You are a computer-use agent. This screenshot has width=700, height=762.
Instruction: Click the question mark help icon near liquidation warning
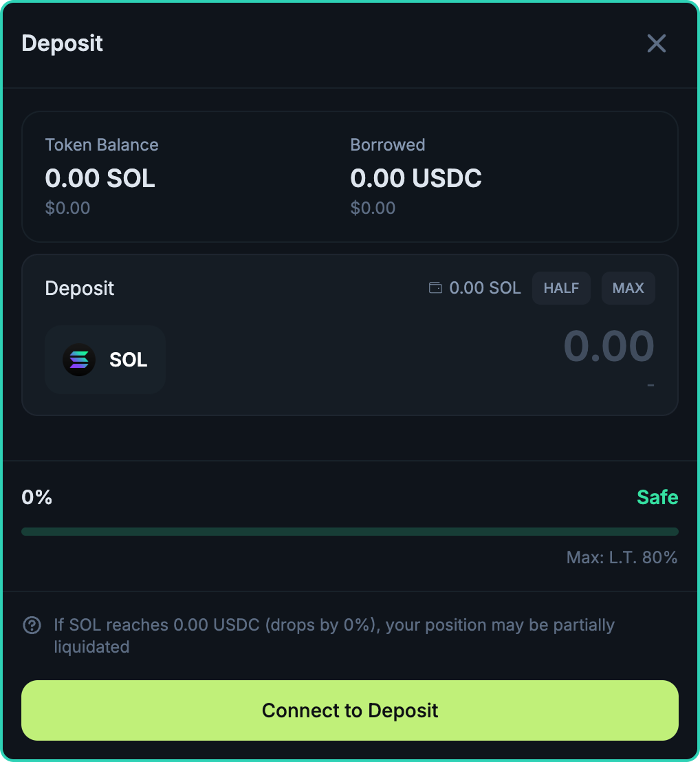(31, 624)
